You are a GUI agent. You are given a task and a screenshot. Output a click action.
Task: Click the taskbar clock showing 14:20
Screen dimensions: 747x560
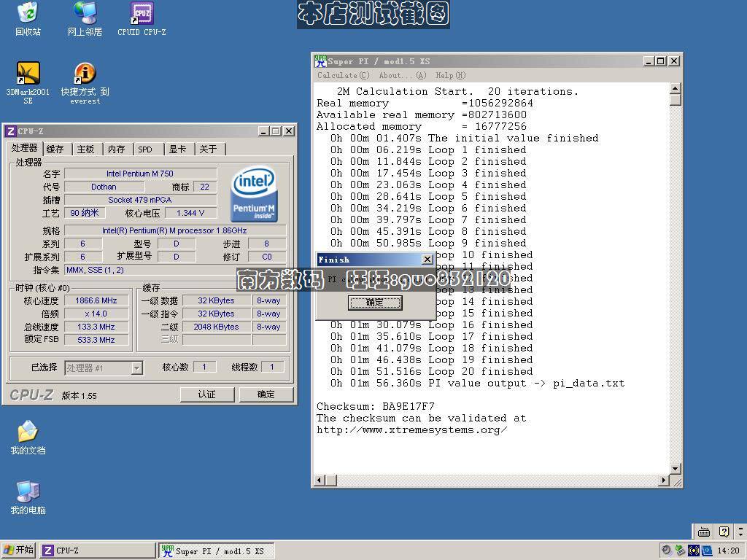tap(728, 551)
